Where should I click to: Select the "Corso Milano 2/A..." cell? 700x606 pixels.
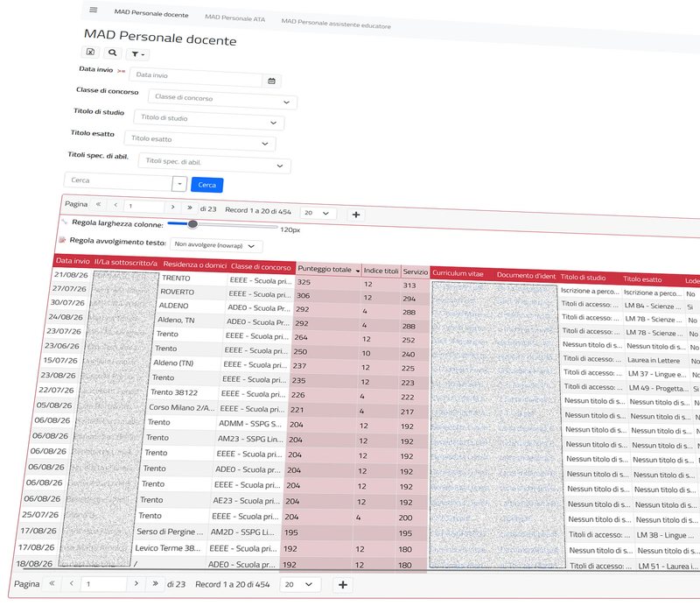pos(182,407)
